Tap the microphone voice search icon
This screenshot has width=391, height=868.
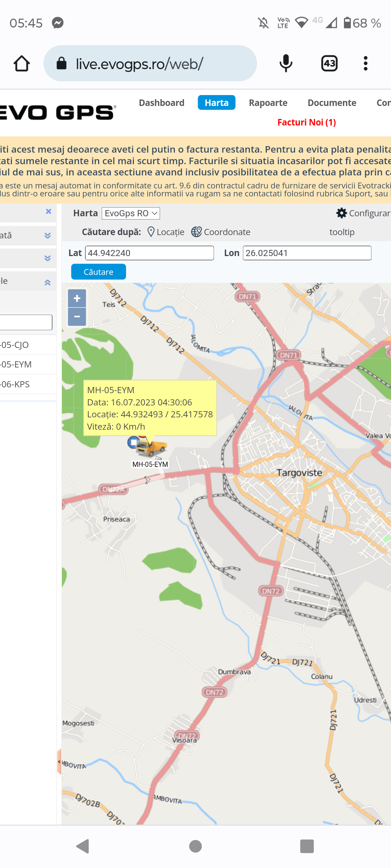[286, 64]
